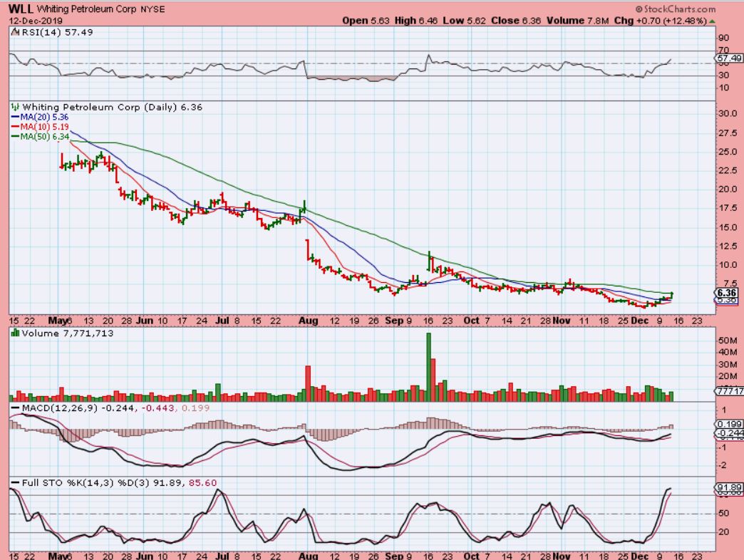This screenshot has width=744, height=560.
Task: Click the Nov label below the price chart
Action: [x=562, y=321]
